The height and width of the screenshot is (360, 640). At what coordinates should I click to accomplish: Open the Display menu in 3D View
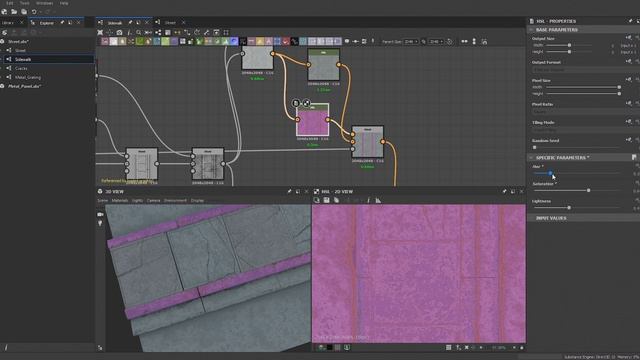(197, 200)
